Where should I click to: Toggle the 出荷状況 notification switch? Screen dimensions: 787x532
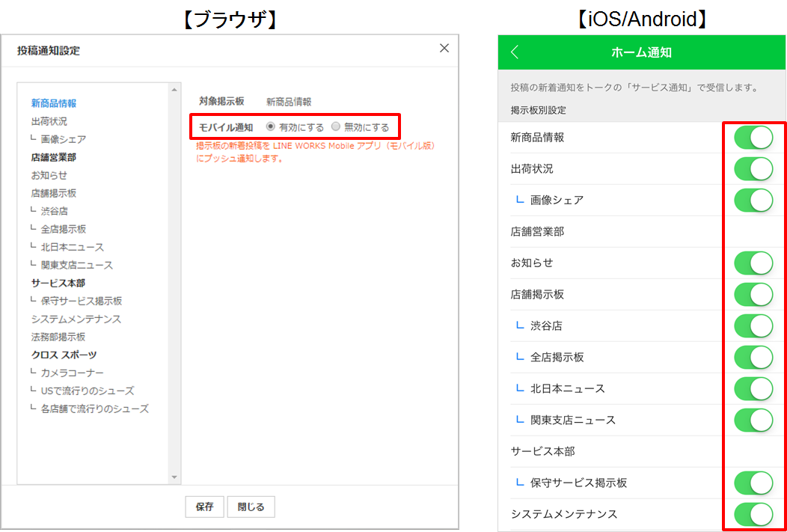tap(753, 169)
